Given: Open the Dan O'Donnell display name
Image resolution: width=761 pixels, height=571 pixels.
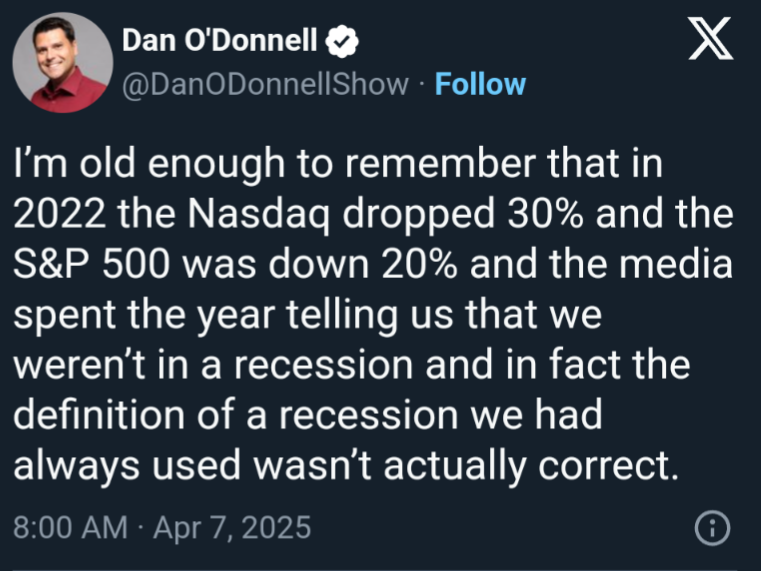Looking at the screenshot, I should click(219, 40).
